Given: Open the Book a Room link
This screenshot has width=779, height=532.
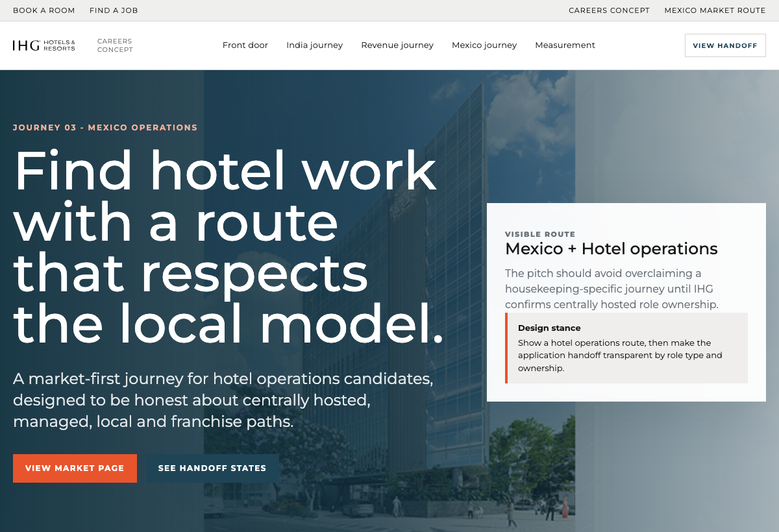Looking at the screenshot, I should 44,10.
